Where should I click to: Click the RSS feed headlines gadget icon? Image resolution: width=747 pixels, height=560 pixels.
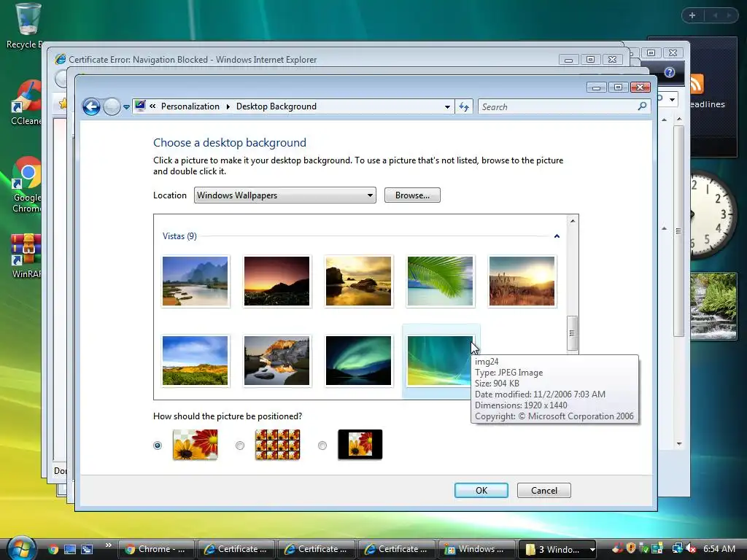pos(697,85)
